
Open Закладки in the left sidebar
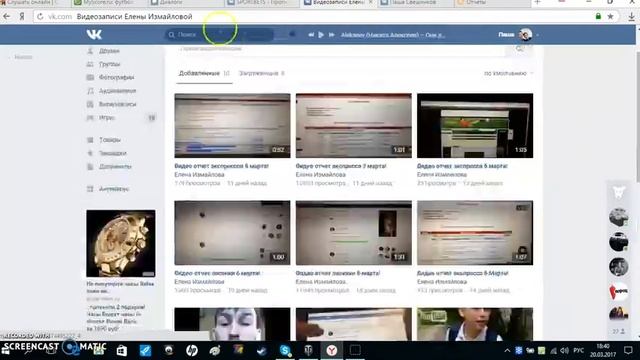(x=113, y=153)
